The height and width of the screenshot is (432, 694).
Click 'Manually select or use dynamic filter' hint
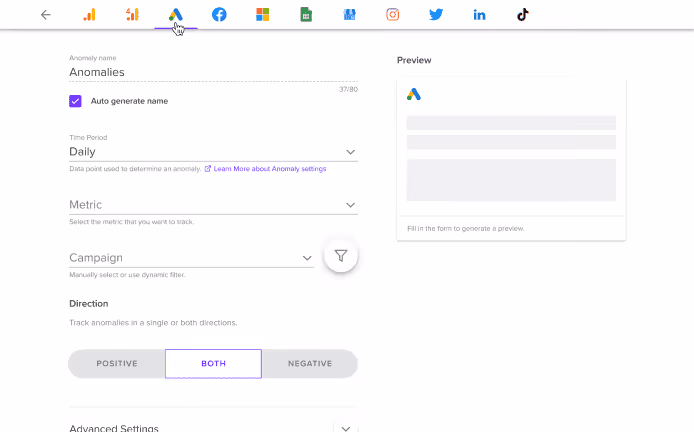coord(127,275)
